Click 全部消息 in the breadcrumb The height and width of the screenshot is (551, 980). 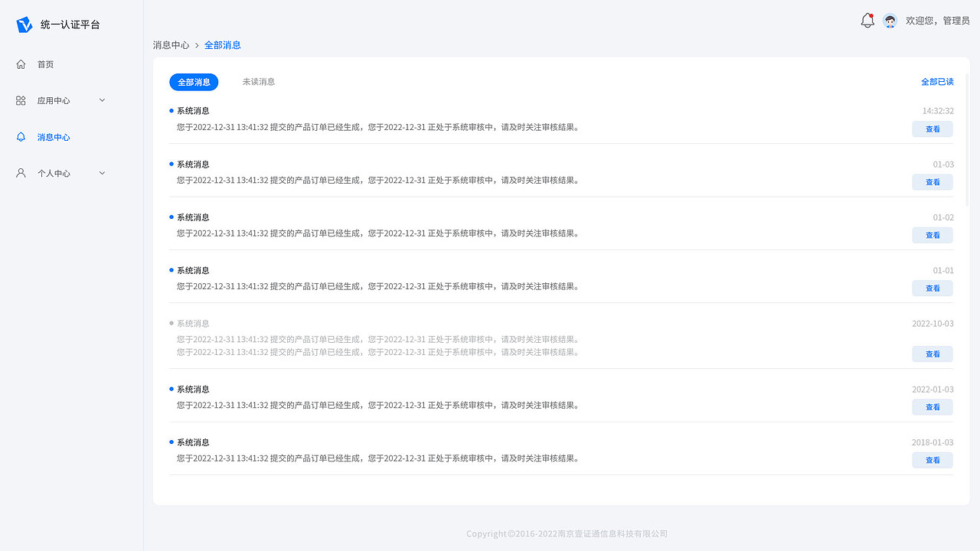[223, 45]
